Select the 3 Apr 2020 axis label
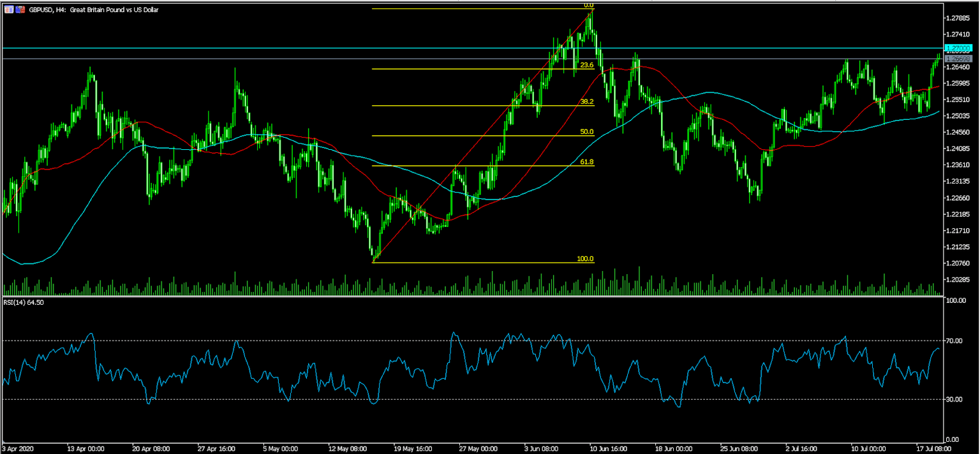 [16, 448]
